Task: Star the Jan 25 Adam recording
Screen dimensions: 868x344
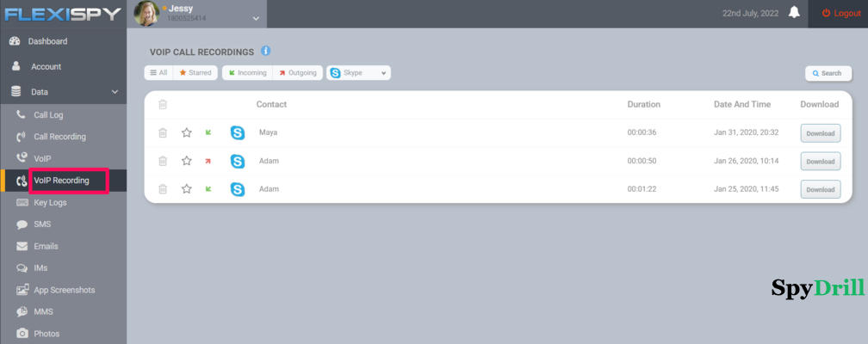Action: (186, 189)
